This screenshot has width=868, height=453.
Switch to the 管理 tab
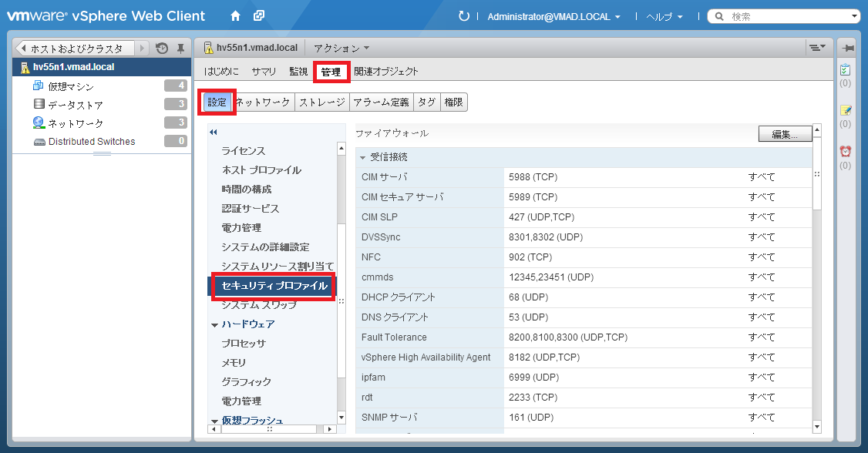[331, 72]
